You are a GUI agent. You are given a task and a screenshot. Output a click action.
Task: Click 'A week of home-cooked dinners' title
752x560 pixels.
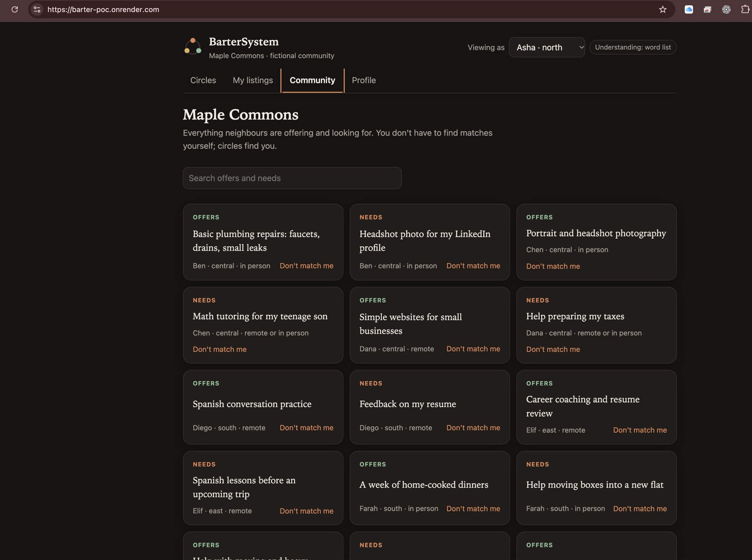[x=424, y=484]
